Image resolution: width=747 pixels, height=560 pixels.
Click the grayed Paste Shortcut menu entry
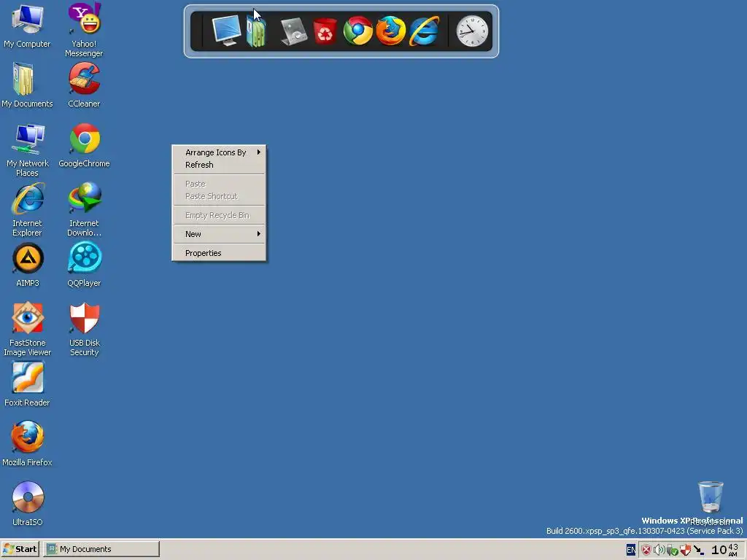point(219,196)
